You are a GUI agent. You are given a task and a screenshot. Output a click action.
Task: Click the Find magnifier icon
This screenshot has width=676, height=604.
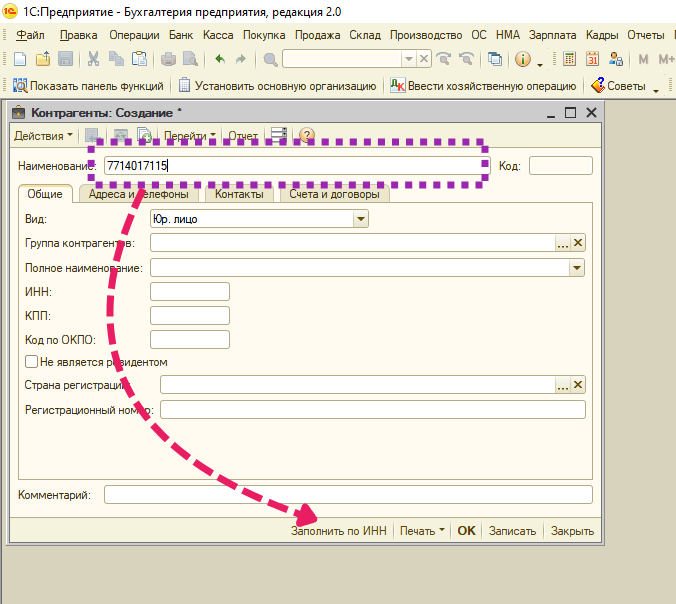[270, 59]
